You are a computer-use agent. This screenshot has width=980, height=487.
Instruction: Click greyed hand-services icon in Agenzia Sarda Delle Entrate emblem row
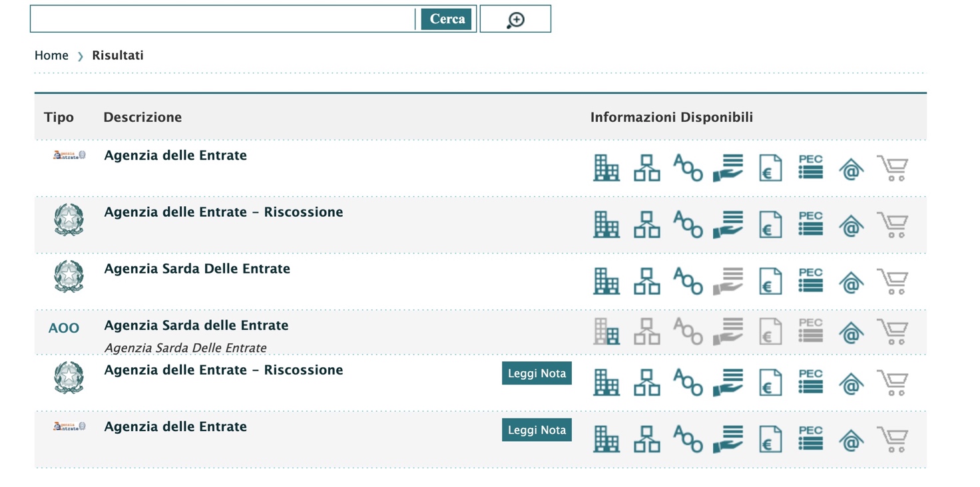[728, 281]
